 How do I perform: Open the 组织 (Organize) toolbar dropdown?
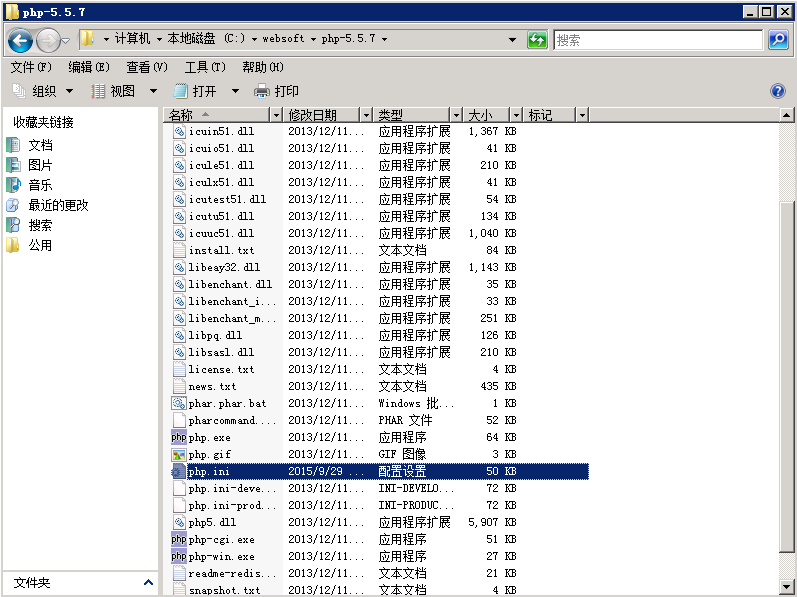pyautogui.click(x=44, y=91)
